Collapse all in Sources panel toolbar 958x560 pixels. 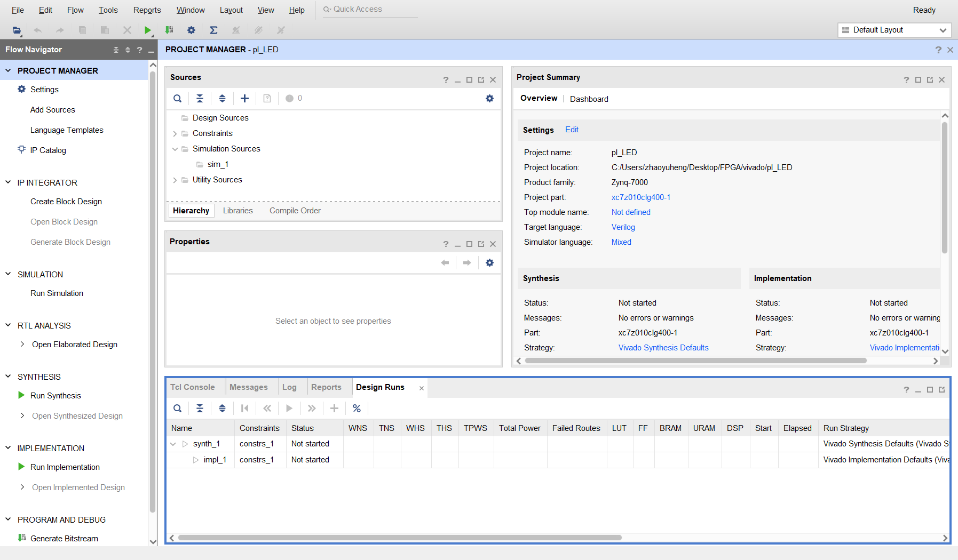(x=200, y=98)
